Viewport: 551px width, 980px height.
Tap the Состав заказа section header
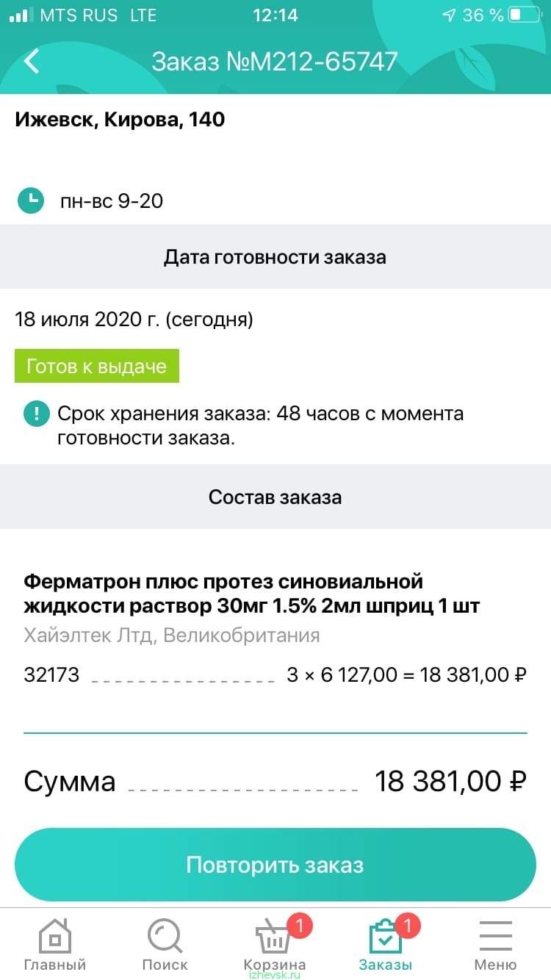coord(275,497)
